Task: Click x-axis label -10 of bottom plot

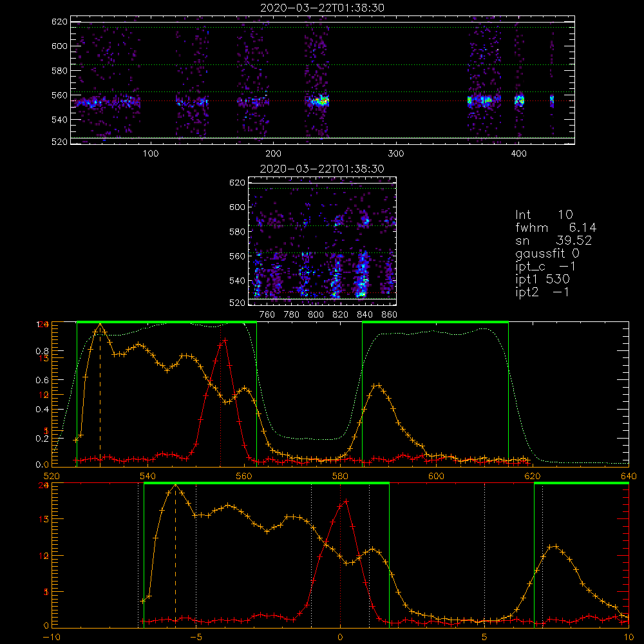Action: pyautogui.click(x=51, y=637)
